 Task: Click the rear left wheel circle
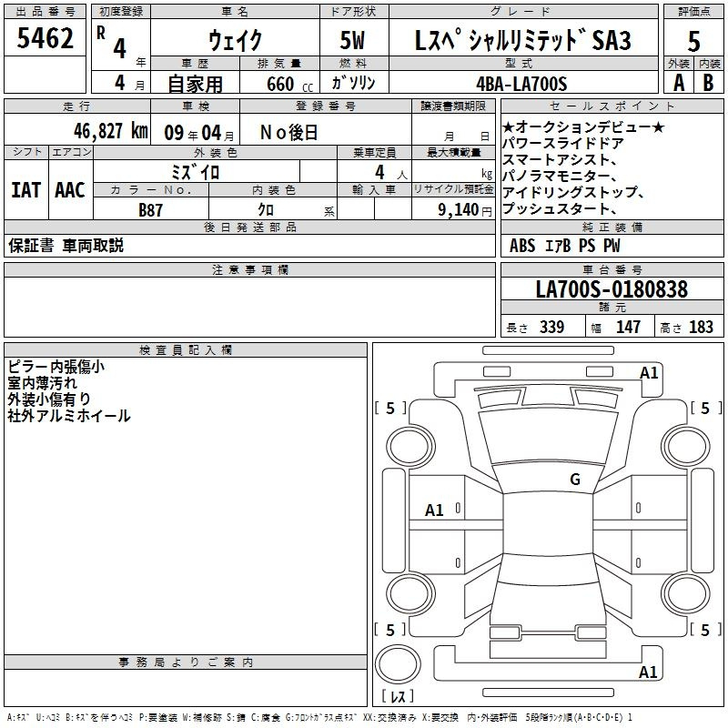pos(410,593)
